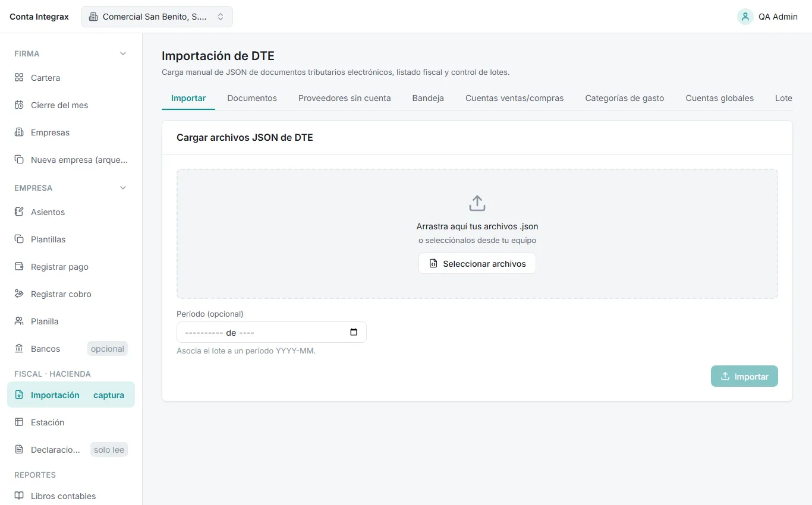
Task: Open the calendar picker icon in Período field
Action: [354, 332]
